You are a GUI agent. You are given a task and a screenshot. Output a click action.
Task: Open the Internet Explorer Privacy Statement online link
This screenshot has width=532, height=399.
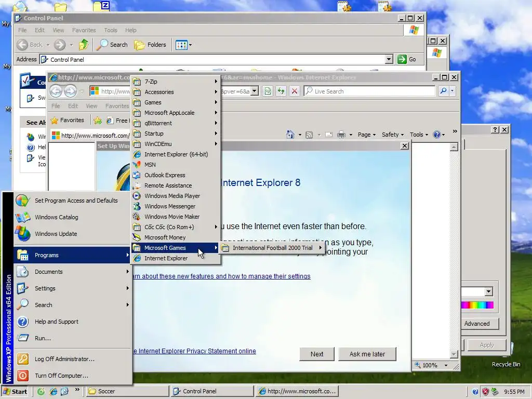pyautogui.click(x=194, y=351)
